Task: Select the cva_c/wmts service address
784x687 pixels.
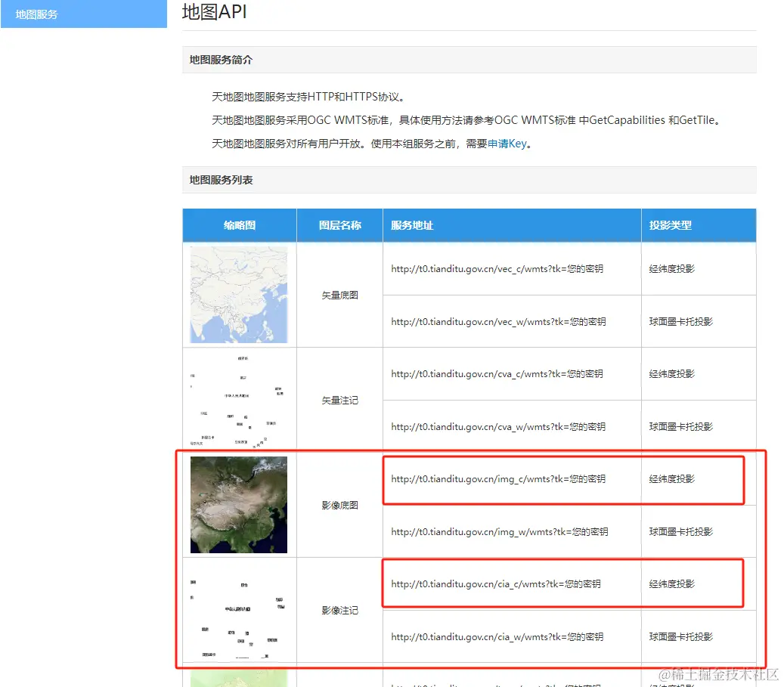Action: 497,374
